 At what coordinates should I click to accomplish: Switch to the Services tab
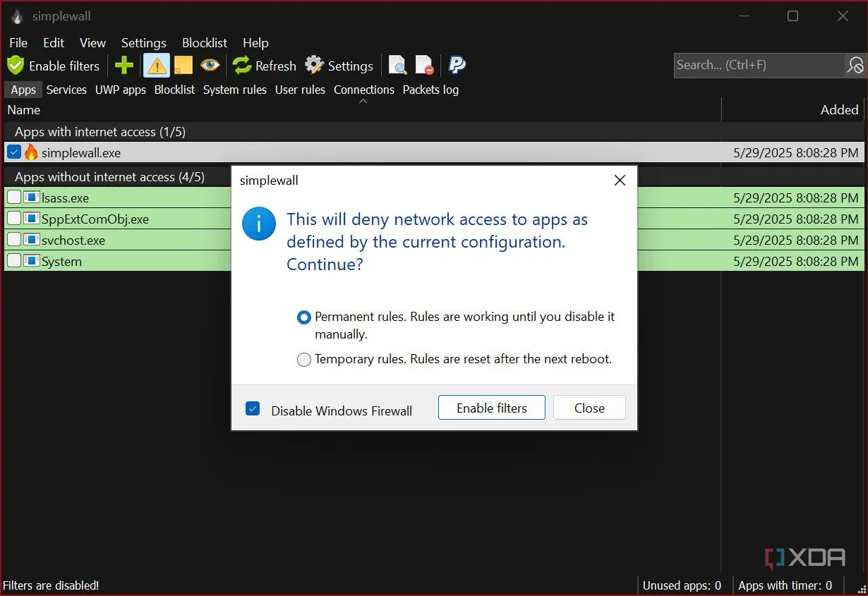coord(66,90)
